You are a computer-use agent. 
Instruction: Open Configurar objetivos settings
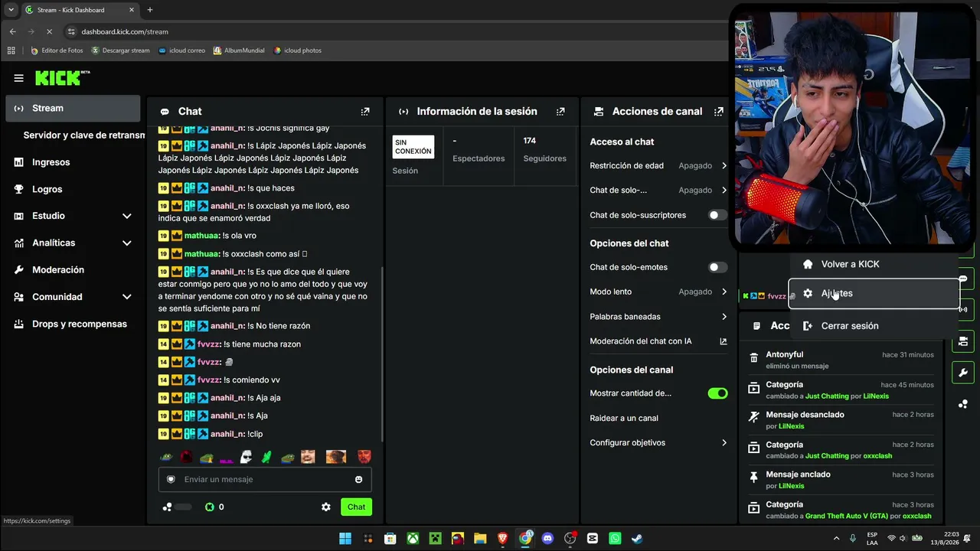pos(658,442)
